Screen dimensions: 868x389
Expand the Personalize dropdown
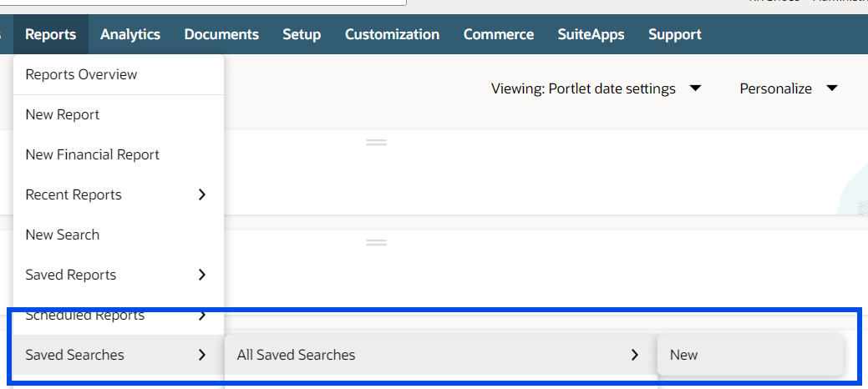788,88
